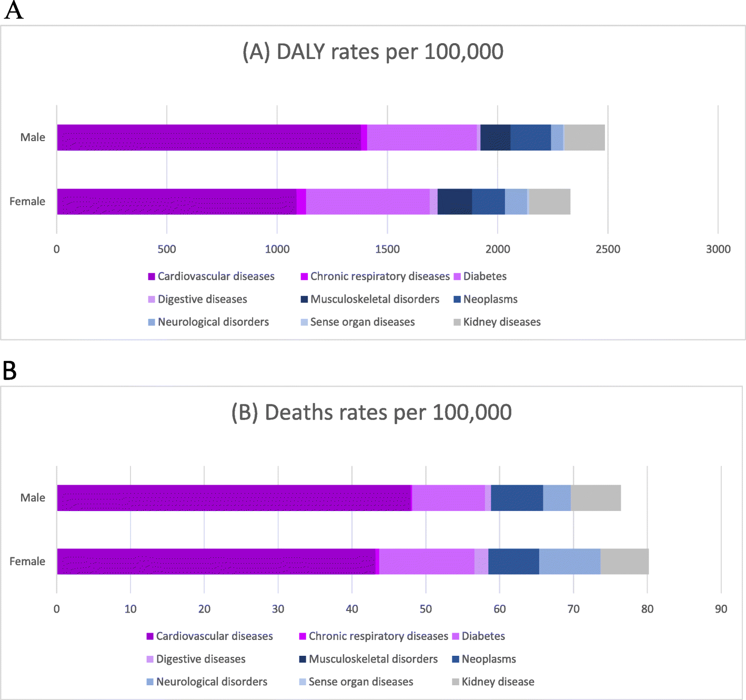Click the Male kidney disease gray segment in chart B
This screenshot has height=700, width=746.
(x=596, y=498)
